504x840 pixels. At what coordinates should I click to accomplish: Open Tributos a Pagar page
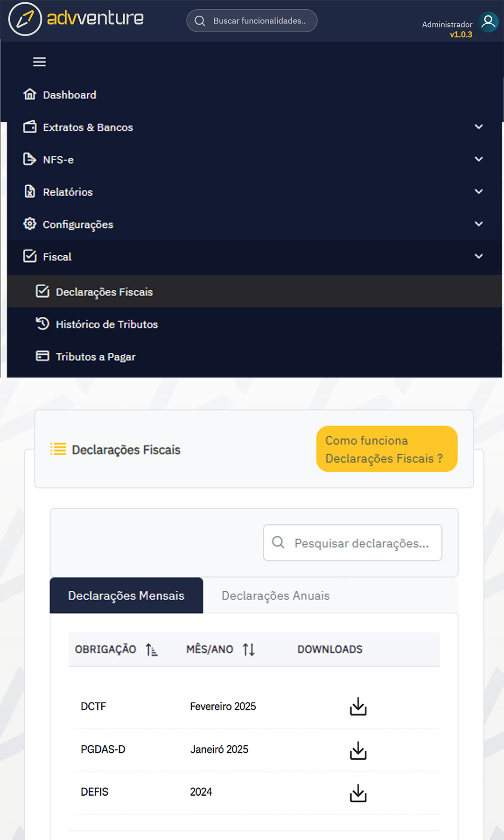point(95,357)
